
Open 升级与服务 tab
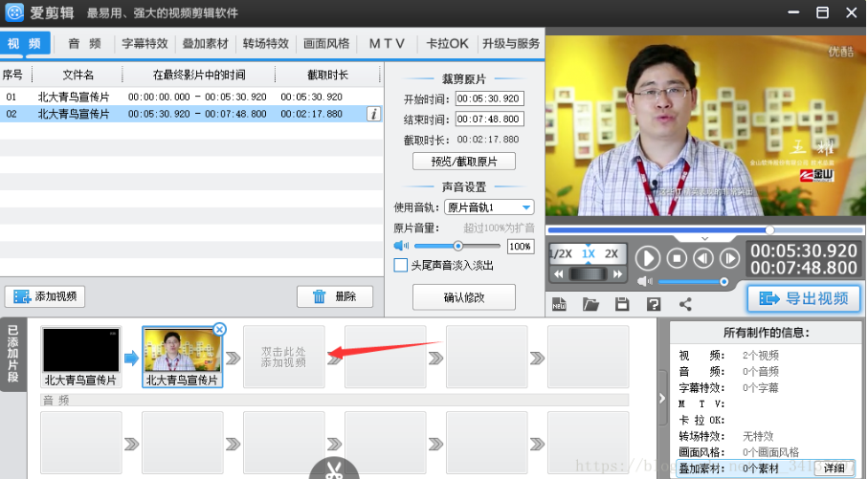(510, 44)
